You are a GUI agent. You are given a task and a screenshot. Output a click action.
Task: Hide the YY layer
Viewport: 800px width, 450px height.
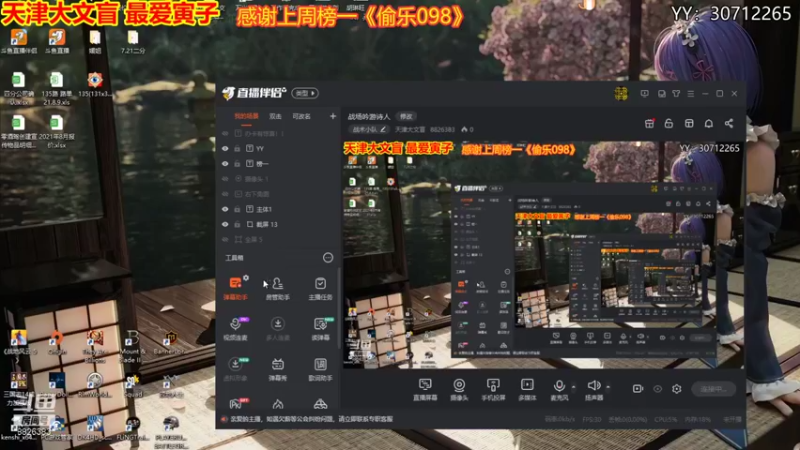[x=225, y=148]
